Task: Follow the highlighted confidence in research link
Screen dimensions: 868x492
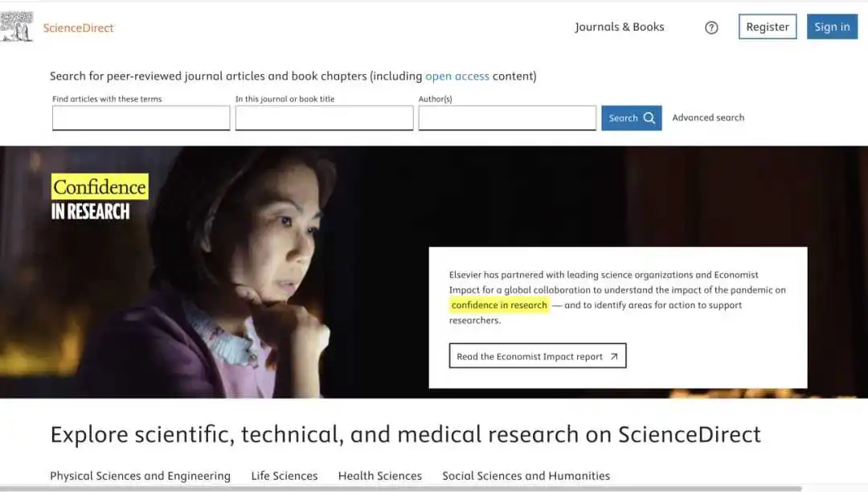Action: pos(499,305)
